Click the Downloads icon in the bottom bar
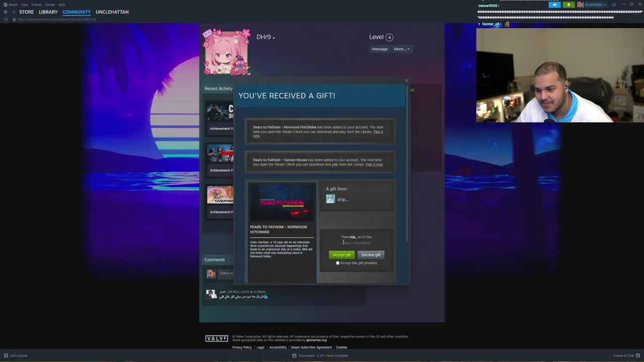 click(294, 355)
